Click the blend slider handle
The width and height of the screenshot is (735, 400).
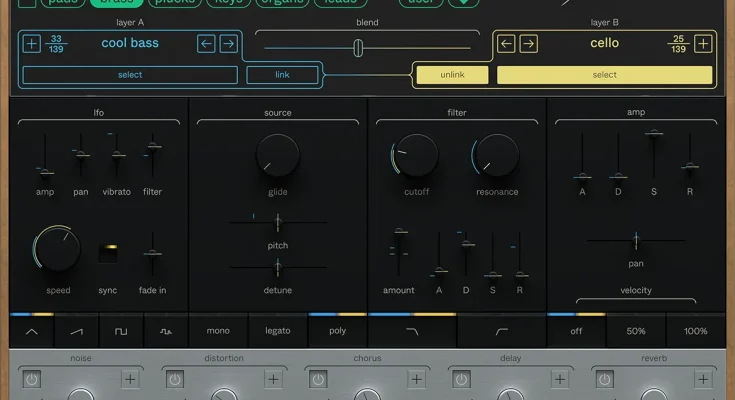(x=357, y=46)
